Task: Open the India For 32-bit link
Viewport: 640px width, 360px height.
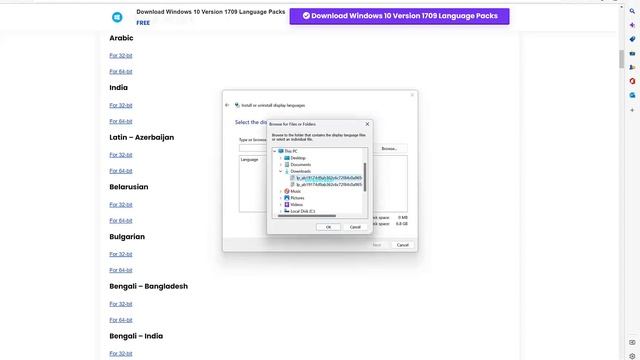Action: (x=121, y=105)
